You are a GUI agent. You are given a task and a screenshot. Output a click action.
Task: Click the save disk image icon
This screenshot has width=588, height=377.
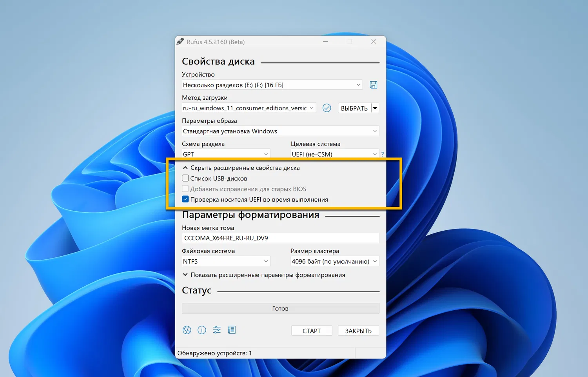[374, 85]
